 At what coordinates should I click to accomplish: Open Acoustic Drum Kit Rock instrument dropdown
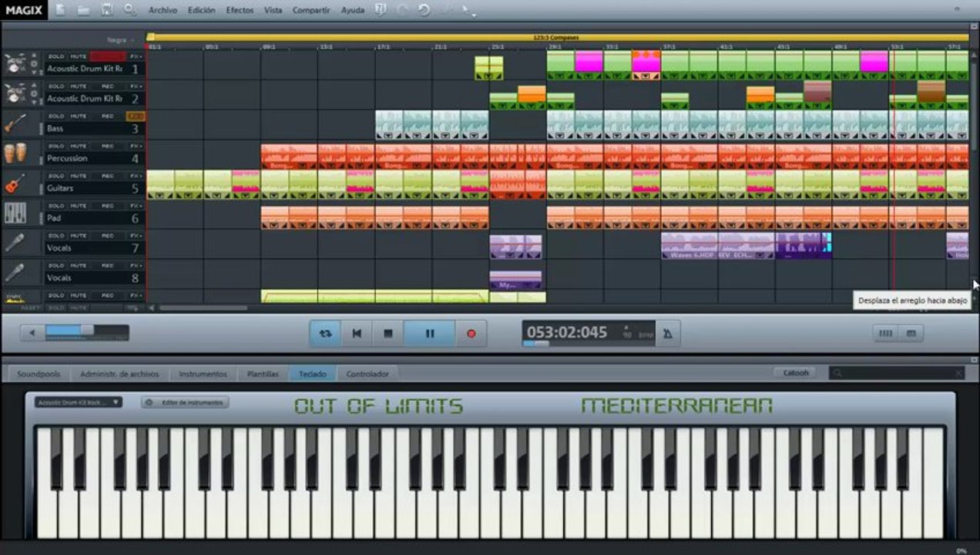point(78,402)
